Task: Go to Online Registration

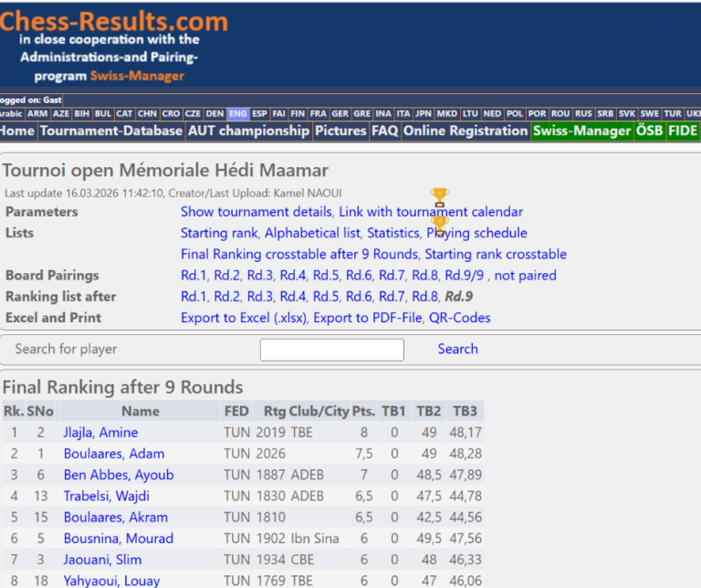Action: 466,131
